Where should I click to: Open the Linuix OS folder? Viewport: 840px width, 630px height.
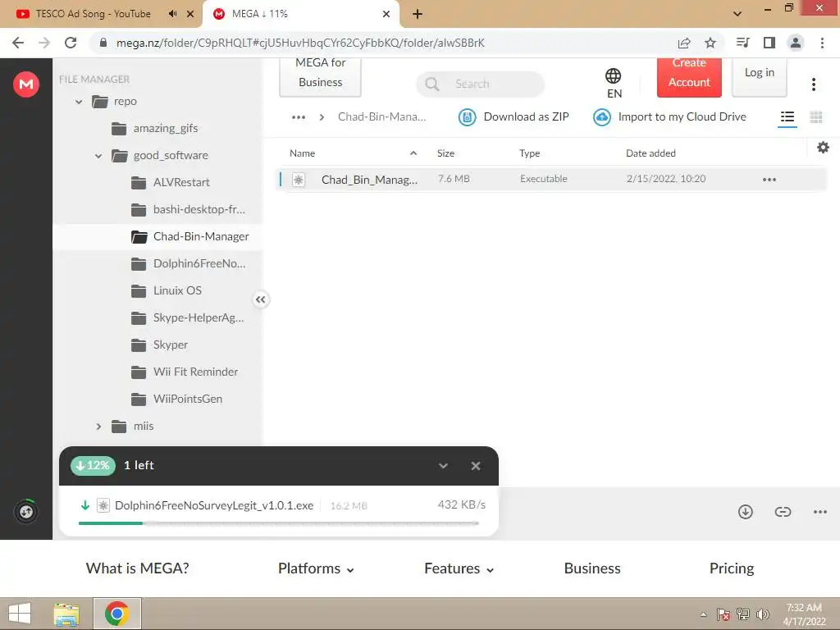[167, 291]
